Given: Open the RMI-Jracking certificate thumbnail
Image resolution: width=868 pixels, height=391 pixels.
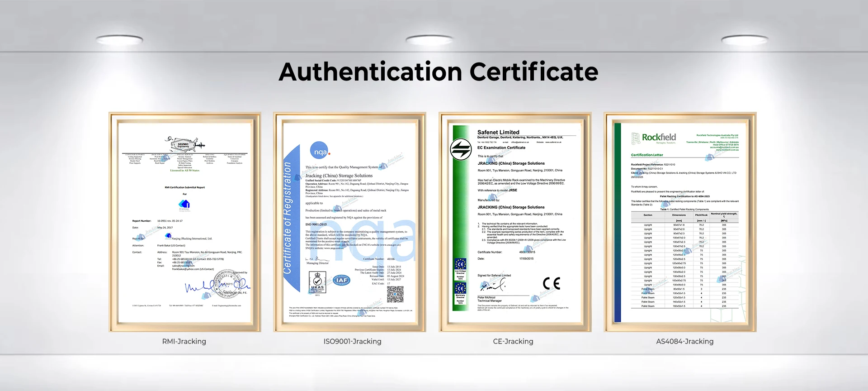Looking at the screenshot, I should click(185, 222).
